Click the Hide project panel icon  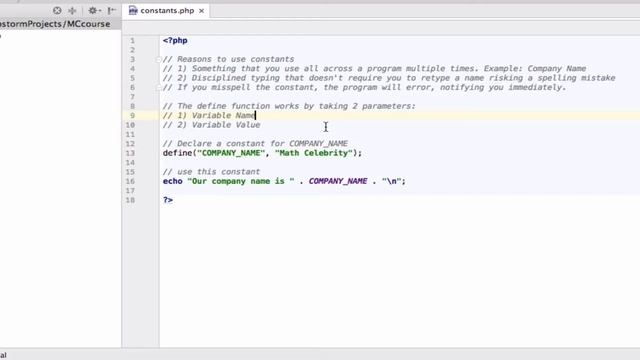[x=111, y=11]
